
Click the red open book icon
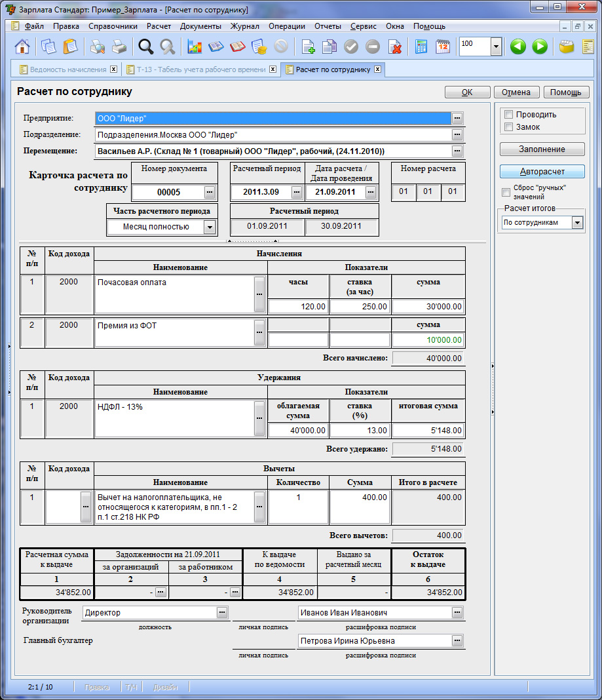(238, 47)
